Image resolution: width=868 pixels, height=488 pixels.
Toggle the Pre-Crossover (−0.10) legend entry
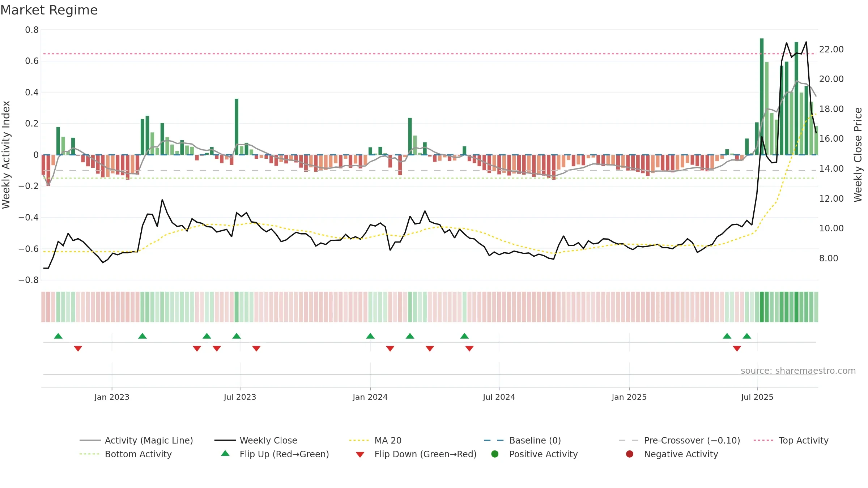(679, 440)
